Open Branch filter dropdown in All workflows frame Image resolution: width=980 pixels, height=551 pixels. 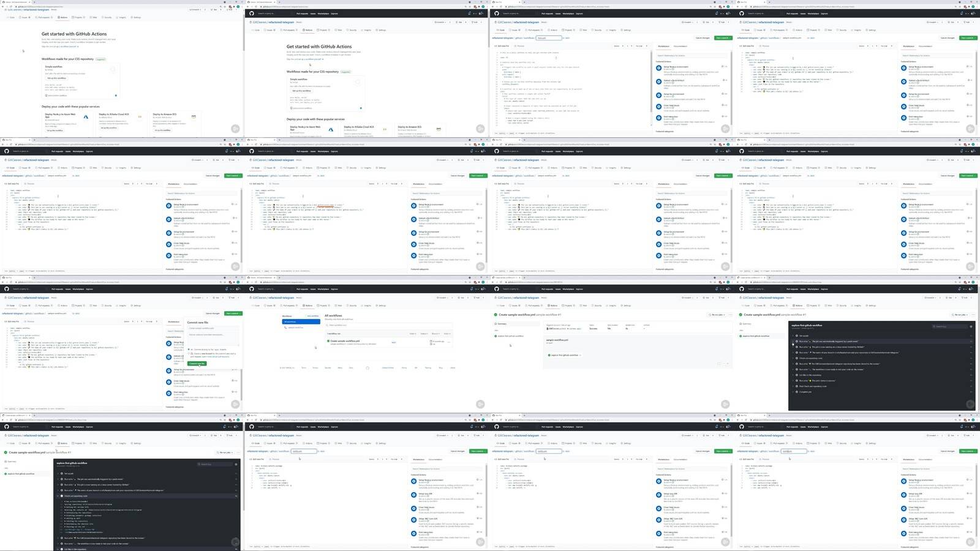pos(435,334)
